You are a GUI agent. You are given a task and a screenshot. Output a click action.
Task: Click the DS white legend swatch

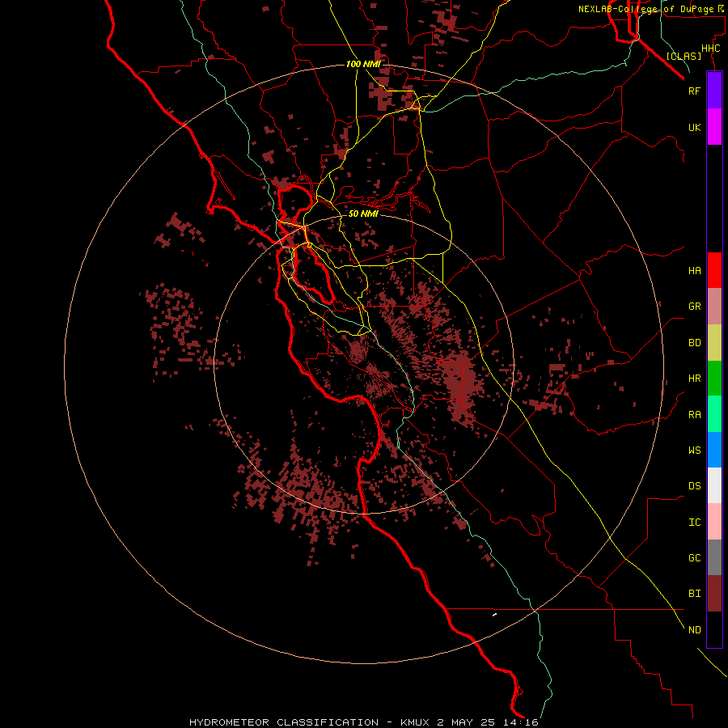click(x=714, y=485)
